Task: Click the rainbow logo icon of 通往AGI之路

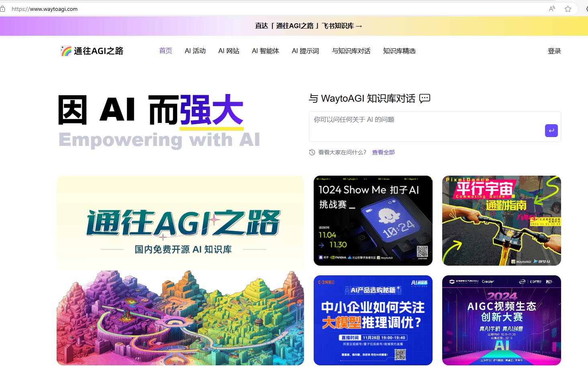Action: [x=65, y=51]
